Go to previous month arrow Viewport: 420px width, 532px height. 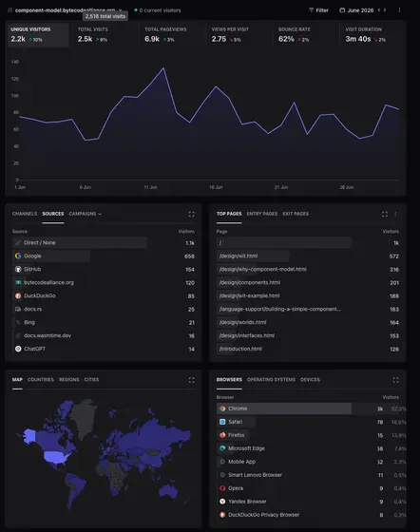pos(379,9)
